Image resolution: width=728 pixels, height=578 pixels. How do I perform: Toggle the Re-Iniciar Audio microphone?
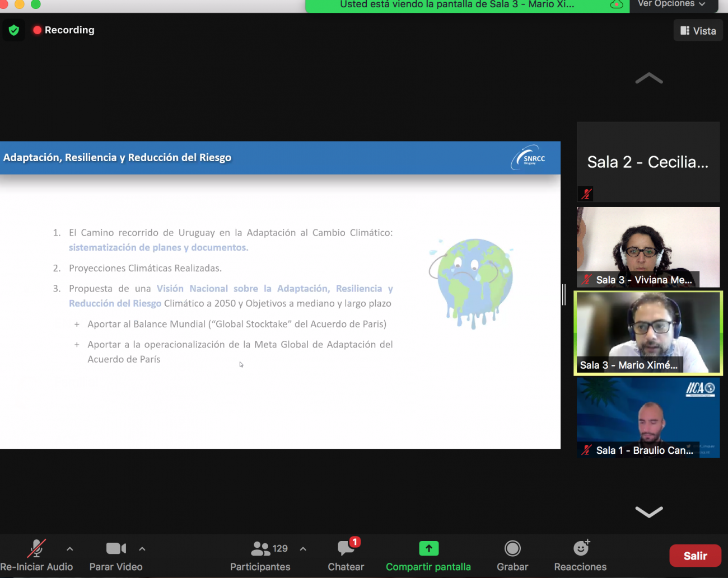click(36, 548)
